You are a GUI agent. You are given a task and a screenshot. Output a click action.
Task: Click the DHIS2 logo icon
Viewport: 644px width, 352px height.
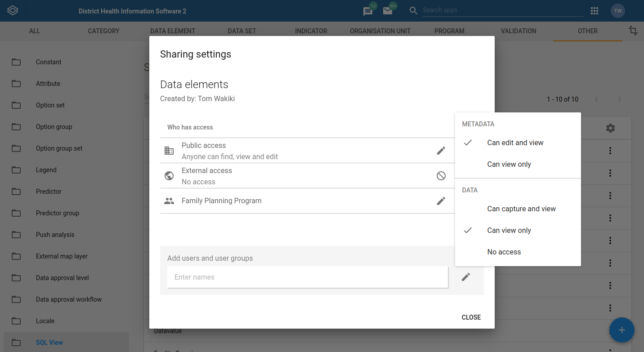13,11
